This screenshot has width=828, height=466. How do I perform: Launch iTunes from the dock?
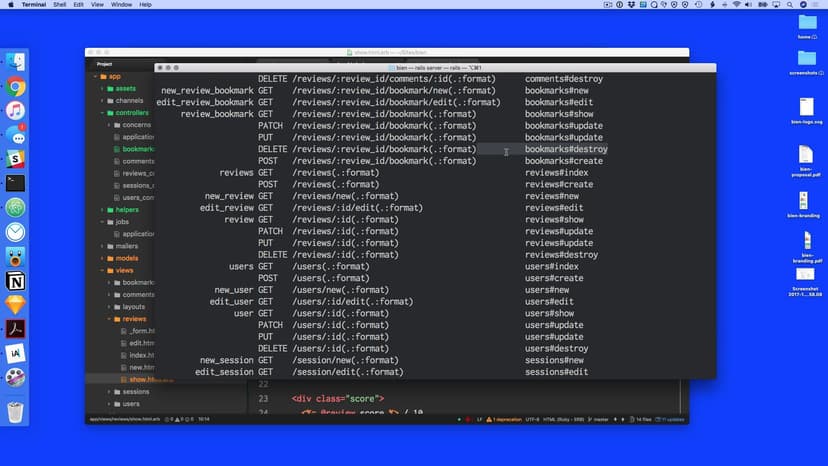coord(15,111)
